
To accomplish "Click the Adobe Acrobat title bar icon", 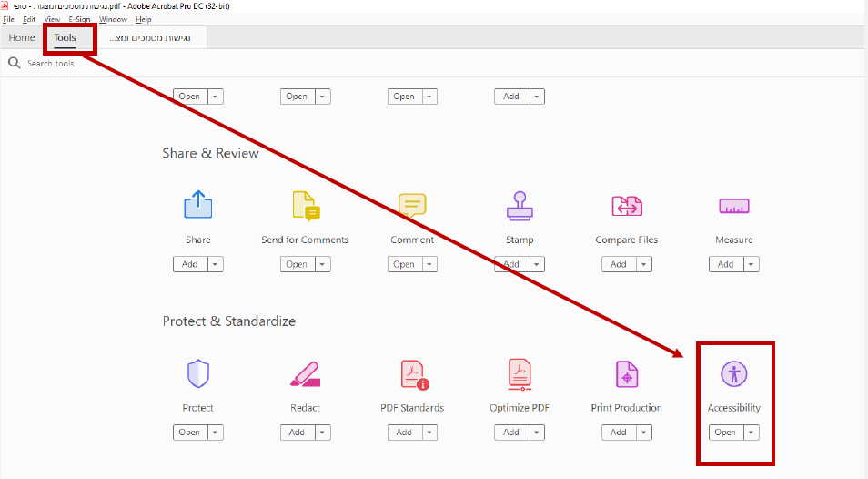I will (5, 6).
